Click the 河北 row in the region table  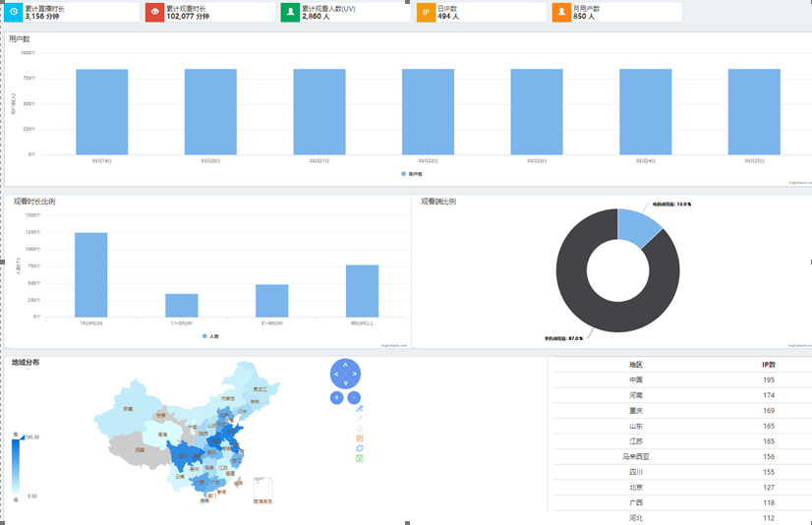tap(682, 518)
